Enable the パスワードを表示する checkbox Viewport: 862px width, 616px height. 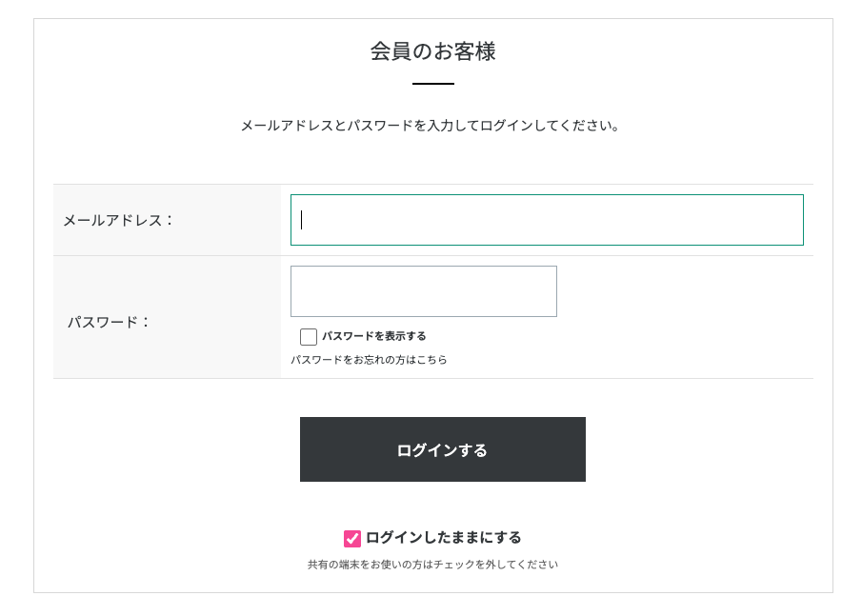pyautogui.click(x=309, y=337)
